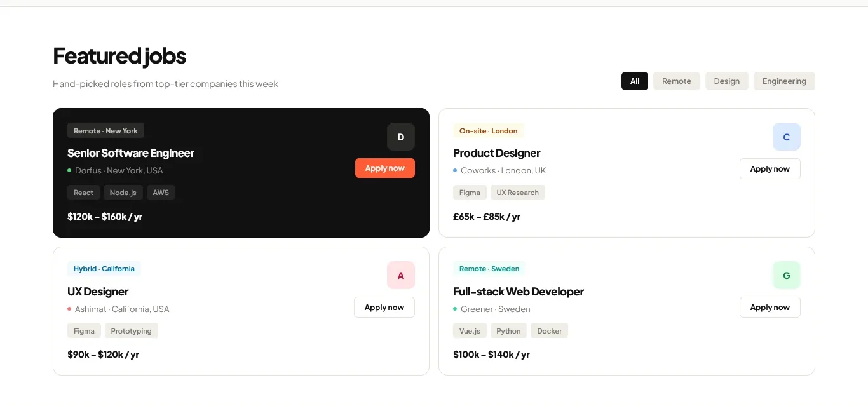The width and height of the screenshot is (868, 406).
Task: Click the Coworks company logo letter C
Action: [x=786, y=137]
